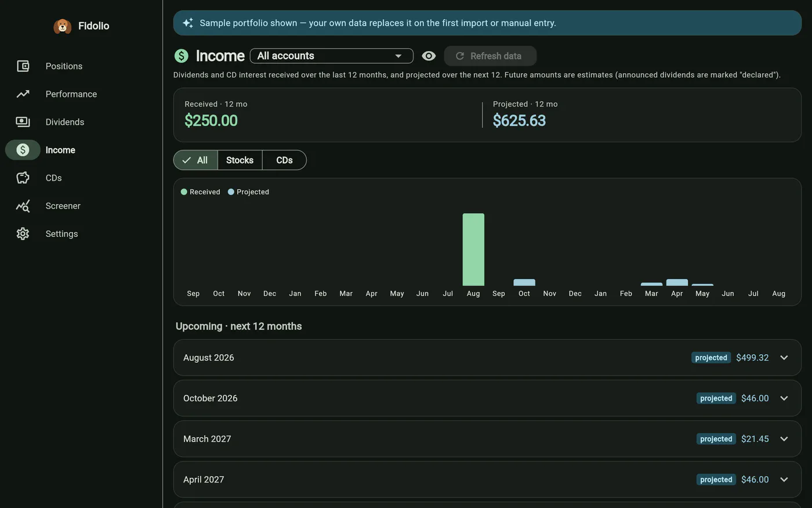Click the Performance trend-line icon

[23, 94]
